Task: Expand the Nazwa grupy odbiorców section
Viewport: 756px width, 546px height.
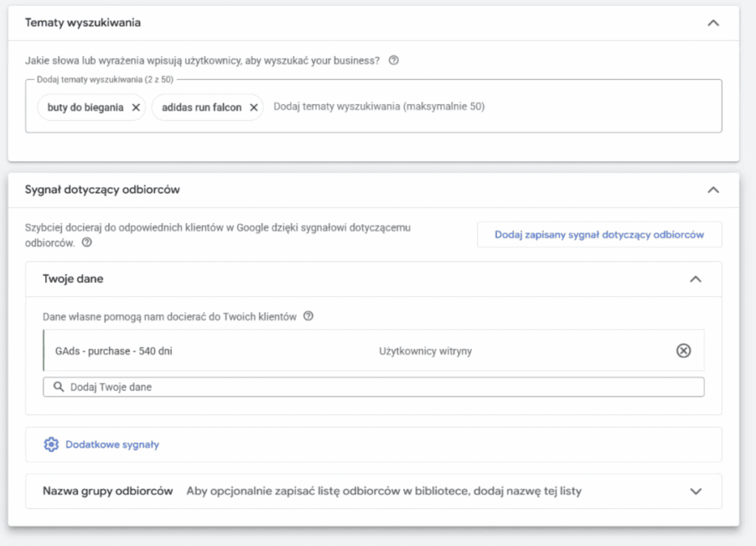Action: click(x=695, y=491)
